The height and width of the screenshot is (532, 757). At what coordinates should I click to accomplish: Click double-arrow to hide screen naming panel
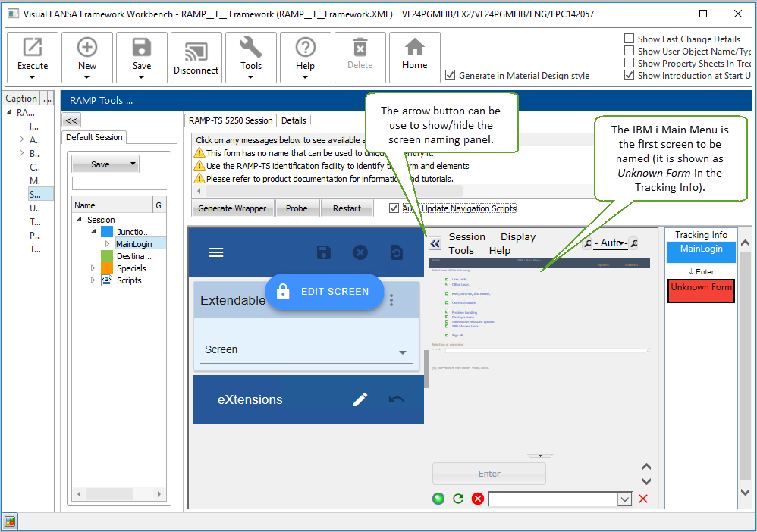coord(435,243)
